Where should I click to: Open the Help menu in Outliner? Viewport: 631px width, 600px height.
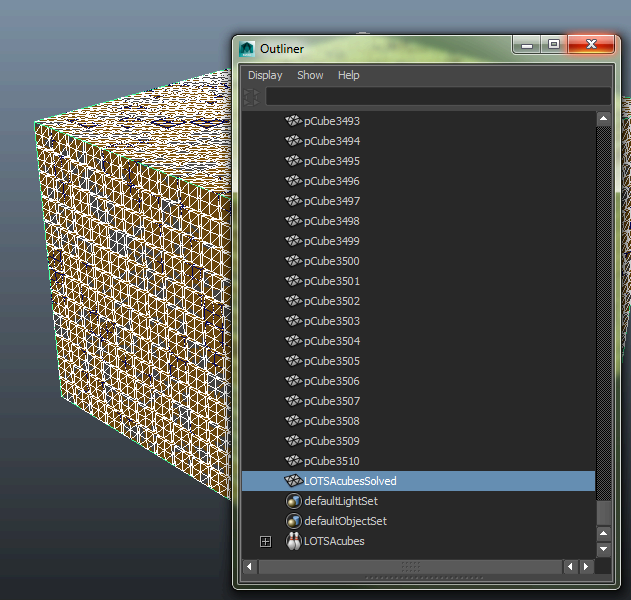(348, 75)
